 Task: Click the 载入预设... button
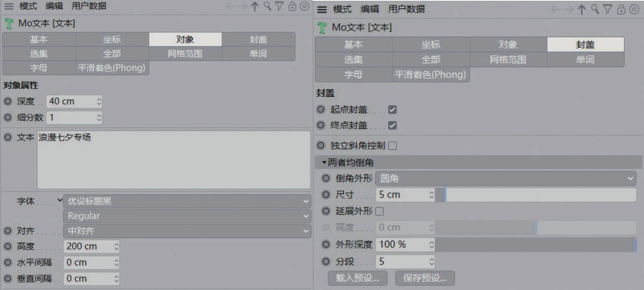coord(358,278)
